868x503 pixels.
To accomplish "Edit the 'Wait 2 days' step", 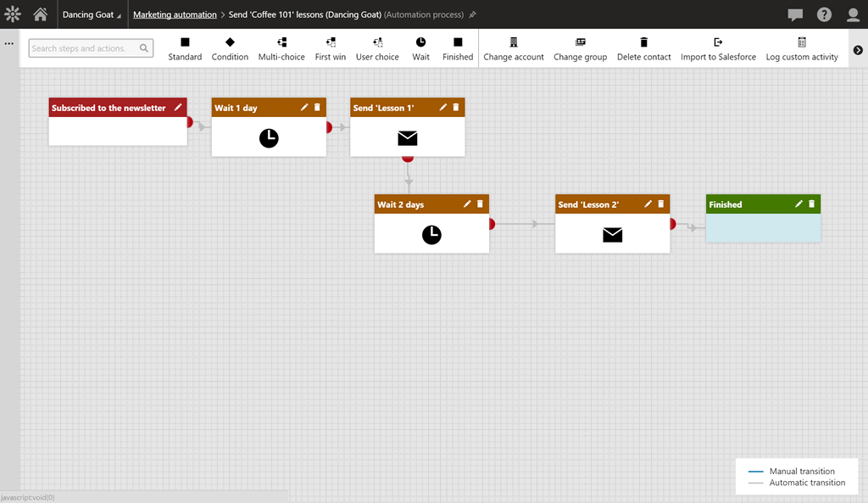I will click(467, 204).
